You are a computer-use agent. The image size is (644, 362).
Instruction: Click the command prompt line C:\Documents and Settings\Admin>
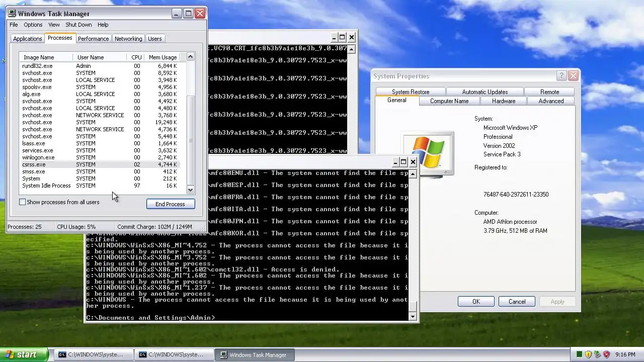(x=150, y=318)
